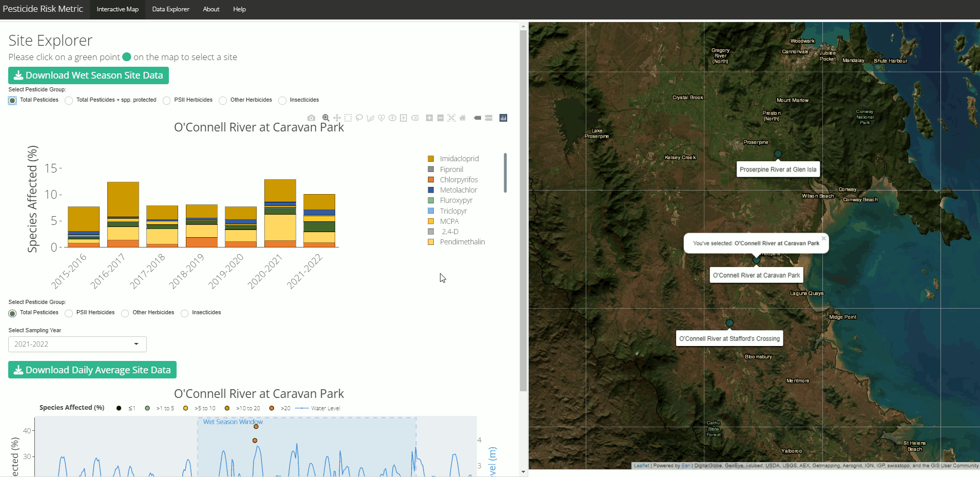Select Insecticides radio near Sampling Year
Image resolution: width=980 pixels, height=477 pixels.
pos(184,313)
